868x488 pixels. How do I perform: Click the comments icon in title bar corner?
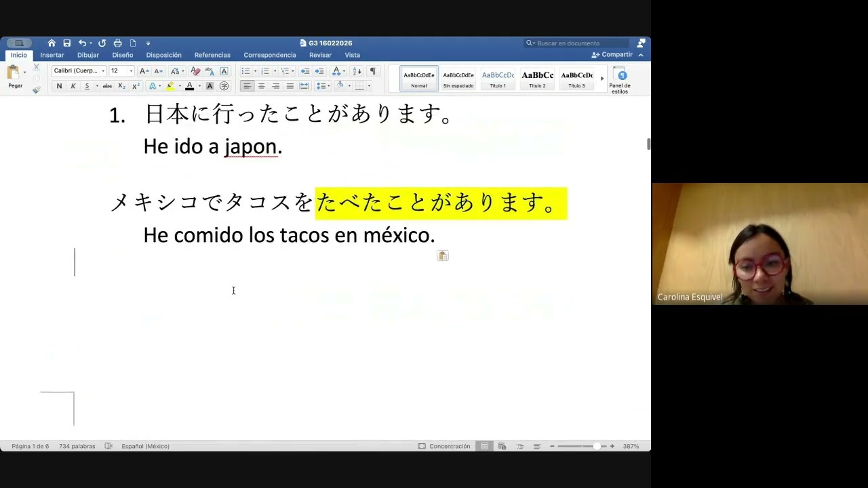(641, 43)
